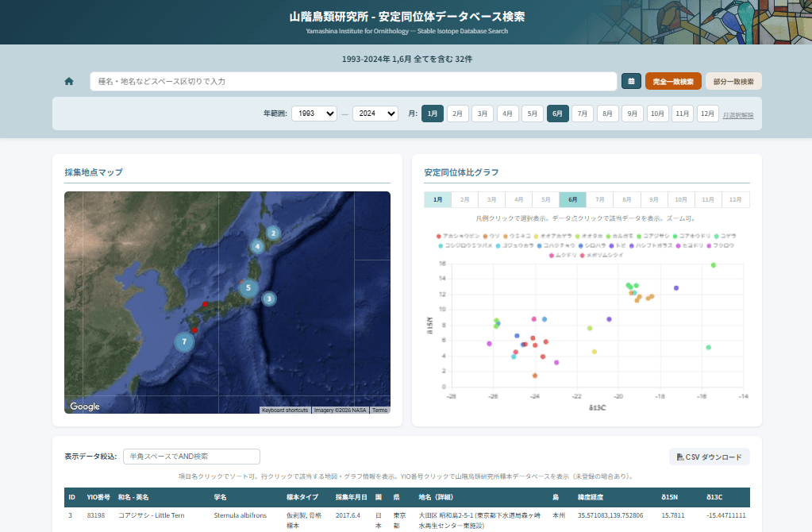The width and height of the screenshot is (812, 532).
Task: Click the red map marker near Kyushu
Action: (x=194, y=330)
